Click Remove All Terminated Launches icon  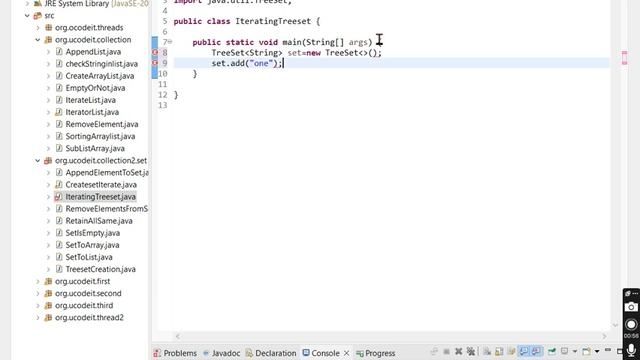click(x=471, y=351)
